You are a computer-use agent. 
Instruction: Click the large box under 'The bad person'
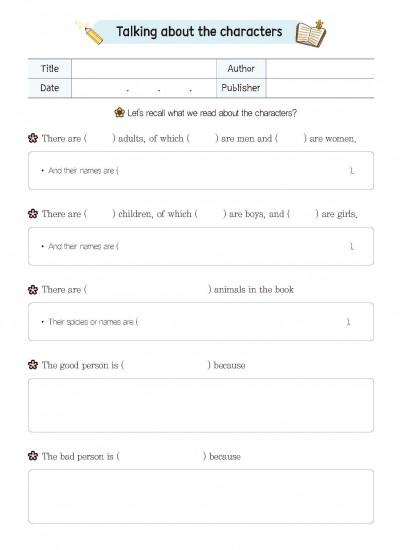coord(201,497)
